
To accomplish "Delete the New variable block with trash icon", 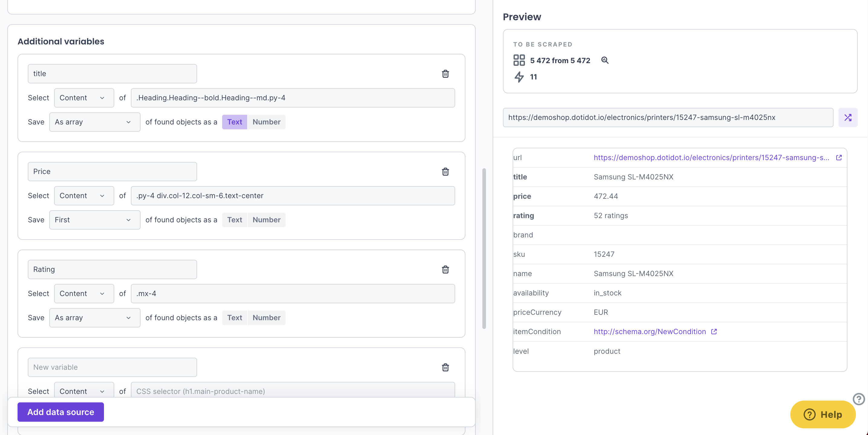I will pyautogui.click(x=445, y=367).
